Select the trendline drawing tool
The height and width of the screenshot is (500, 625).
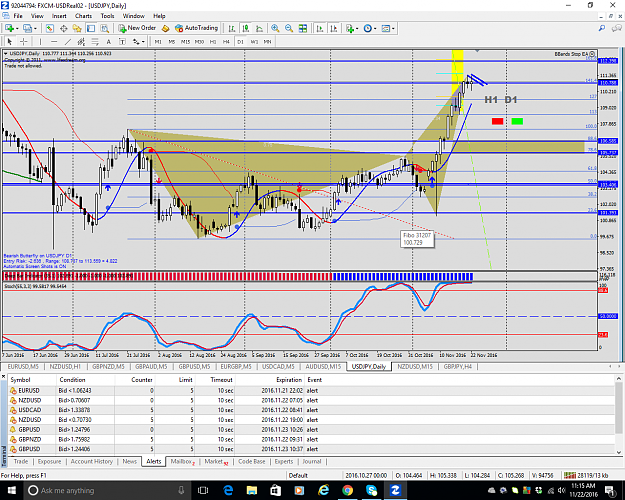tap(68, 41)
